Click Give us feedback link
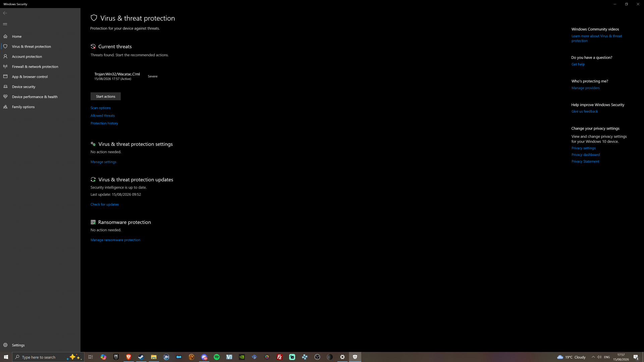The image size is (644, 362). coord(585,111)
